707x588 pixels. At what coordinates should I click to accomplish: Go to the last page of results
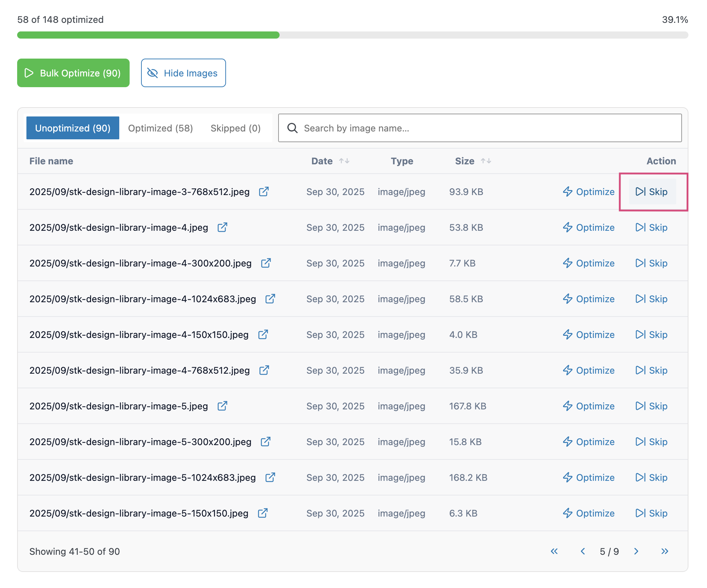coord(664,551)
